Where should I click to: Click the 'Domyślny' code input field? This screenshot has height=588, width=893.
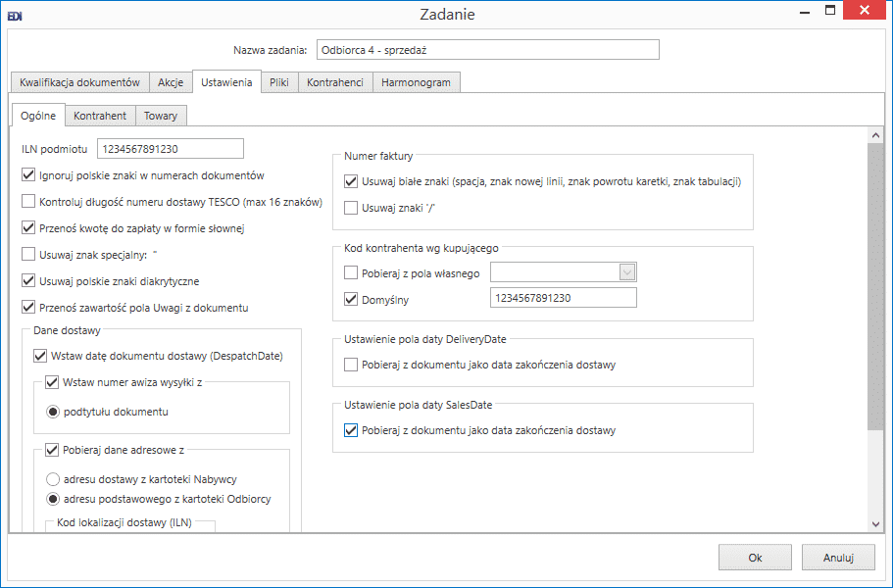564,297
